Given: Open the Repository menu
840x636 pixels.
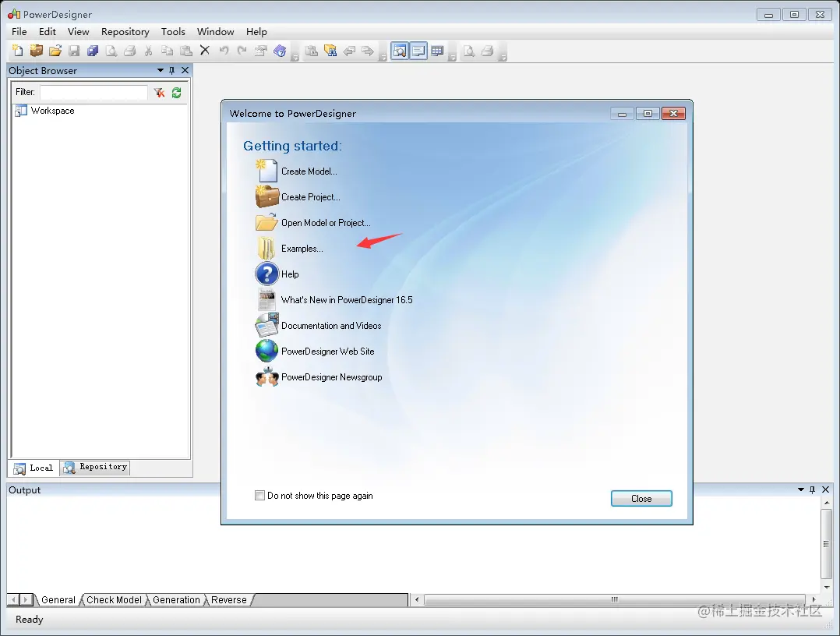Looking at the screenshot, I should 125,32.
